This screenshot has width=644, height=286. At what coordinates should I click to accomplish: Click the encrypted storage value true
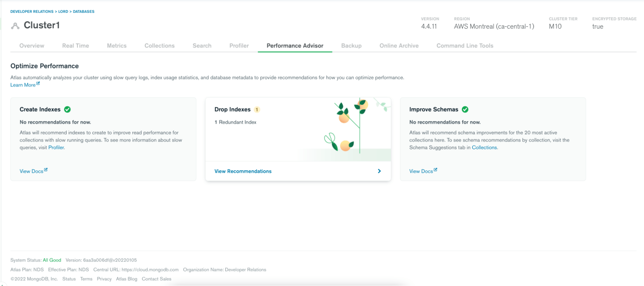pyautogui.click(x=598, y=27)
